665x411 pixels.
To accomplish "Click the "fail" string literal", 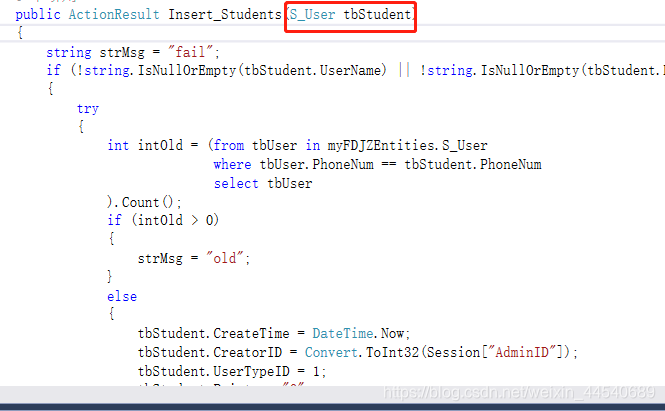I will (190, 52).
